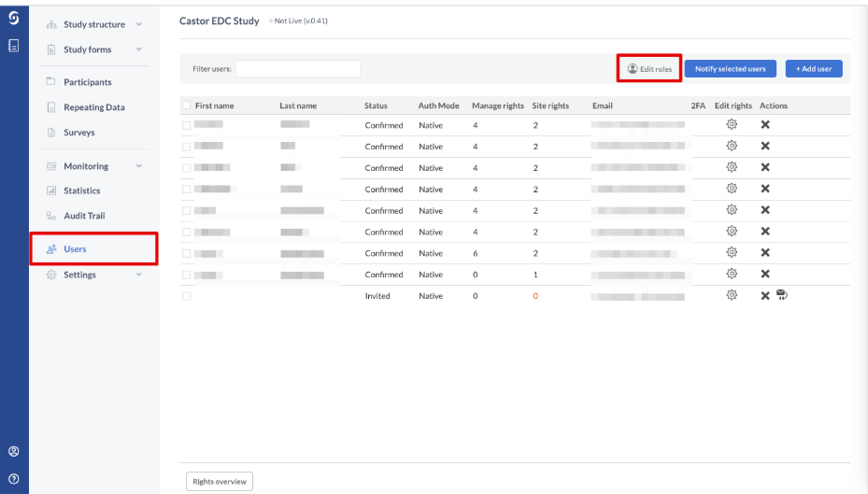Open the help question mark icon

click(14, 478)
